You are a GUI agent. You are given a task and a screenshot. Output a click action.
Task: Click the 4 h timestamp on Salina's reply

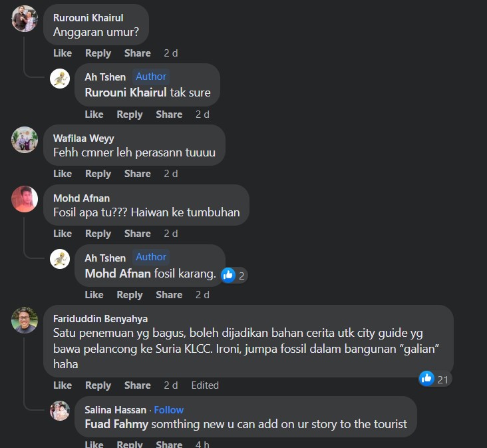202,444
